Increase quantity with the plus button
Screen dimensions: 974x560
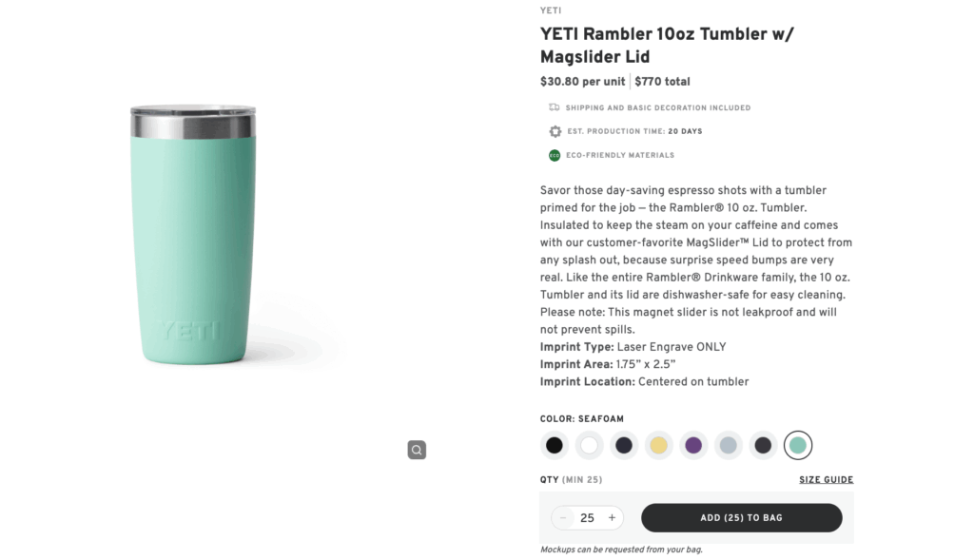point(612,518)
